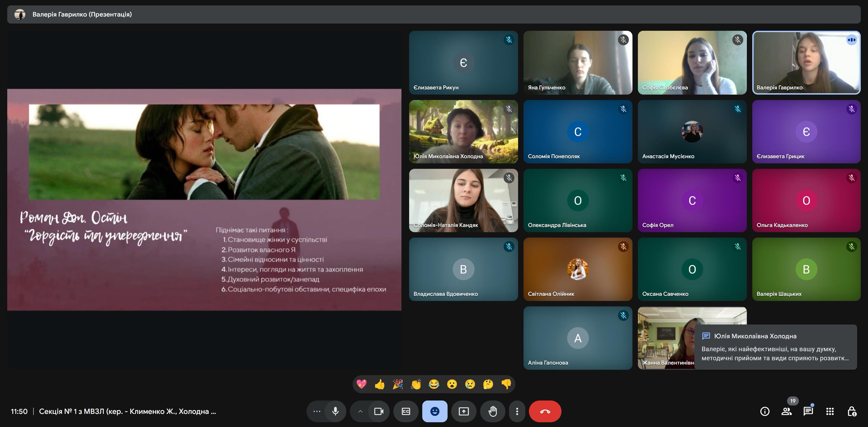Send crying face emoji reaction

click(470, 384)
